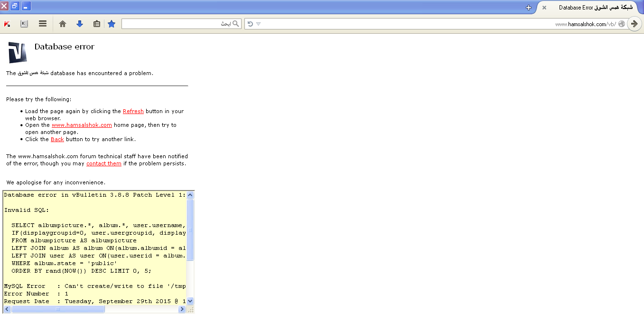
Task: Click the 'WHERE album.state = 'public'' line
Action: coord(65,263)
